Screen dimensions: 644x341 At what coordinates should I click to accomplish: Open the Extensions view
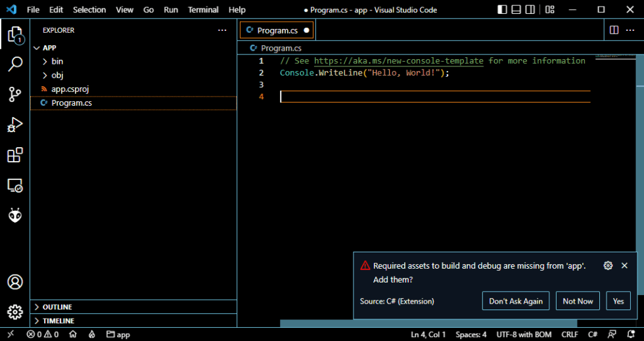pos(15,155)
